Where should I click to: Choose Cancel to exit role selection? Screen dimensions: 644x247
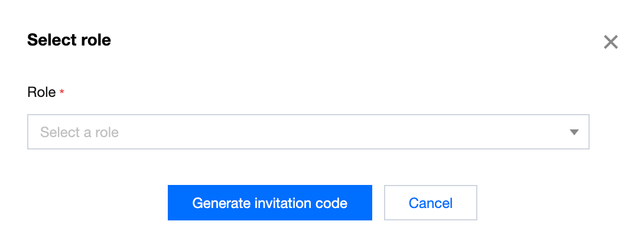[x=430, y=203]
